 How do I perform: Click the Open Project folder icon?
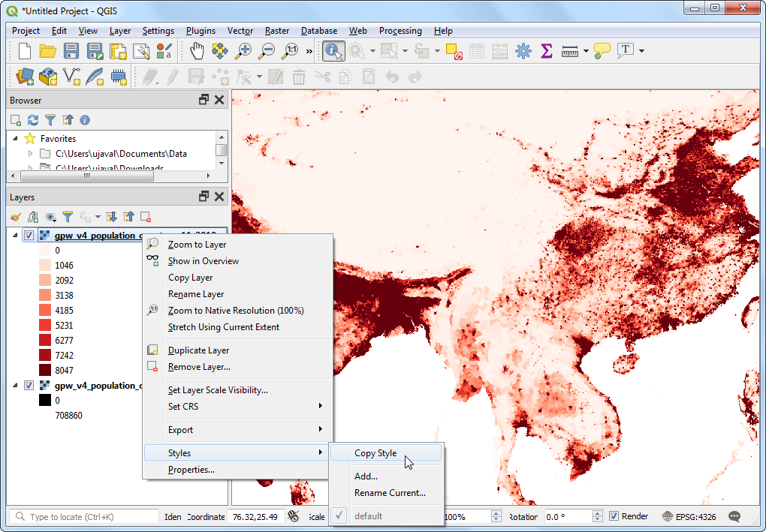(x=48, y=51)
